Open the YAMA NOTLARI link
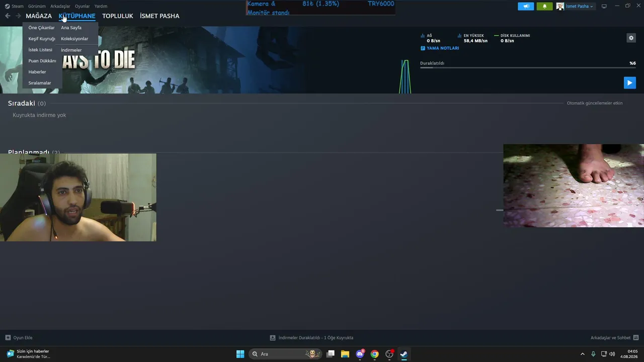644x362 pixels. 443,48
